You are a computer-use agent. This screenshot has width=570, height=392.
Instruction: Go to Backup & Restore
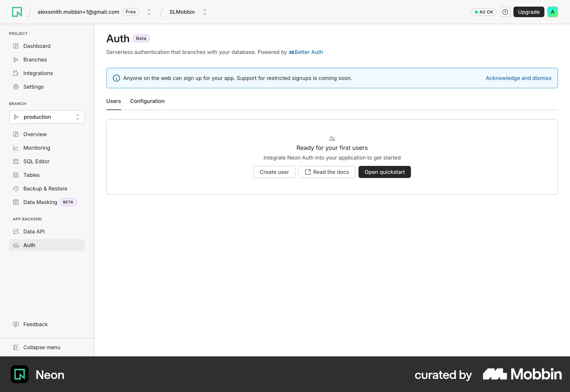[x=47, y=189]
